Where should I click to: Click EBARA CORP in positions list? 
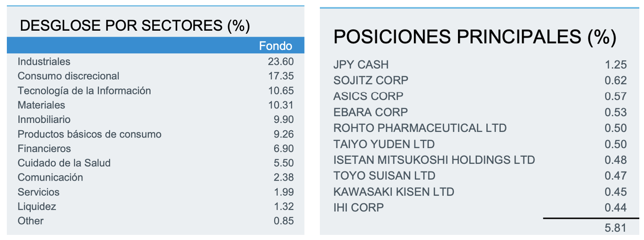[x=370, y=112]
